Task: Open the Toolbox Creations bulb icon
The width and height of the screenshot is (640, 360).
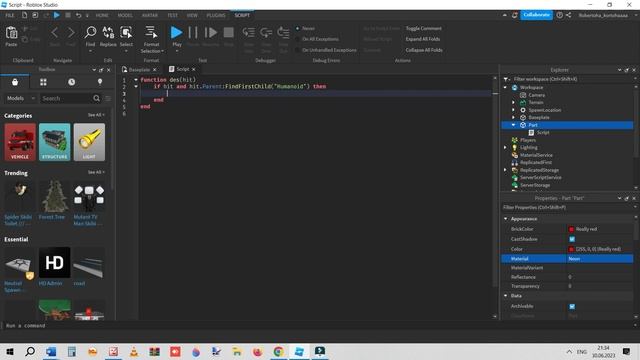Action: (100, 82)
